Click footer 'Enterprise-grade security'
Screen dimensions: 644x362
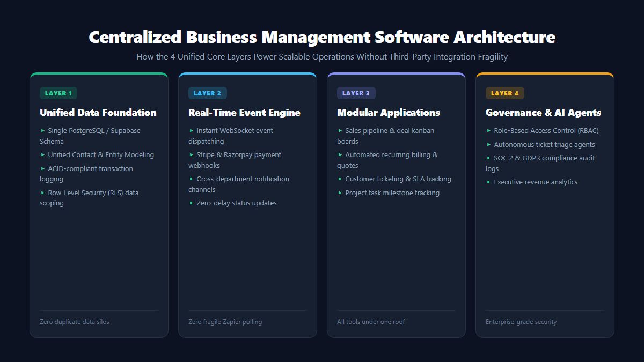click(521, 322)
